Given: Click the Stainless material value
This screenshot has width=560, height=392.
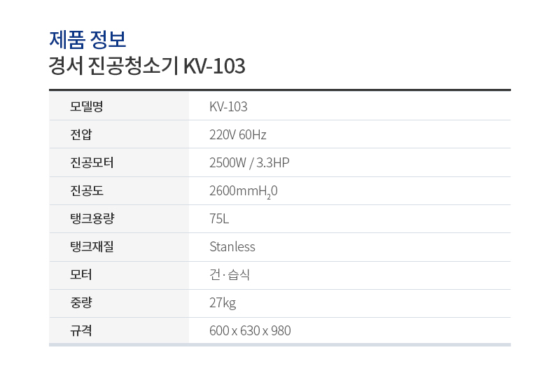Looking at the screenshot, I should pyautogui.click(x=232, y=246).
